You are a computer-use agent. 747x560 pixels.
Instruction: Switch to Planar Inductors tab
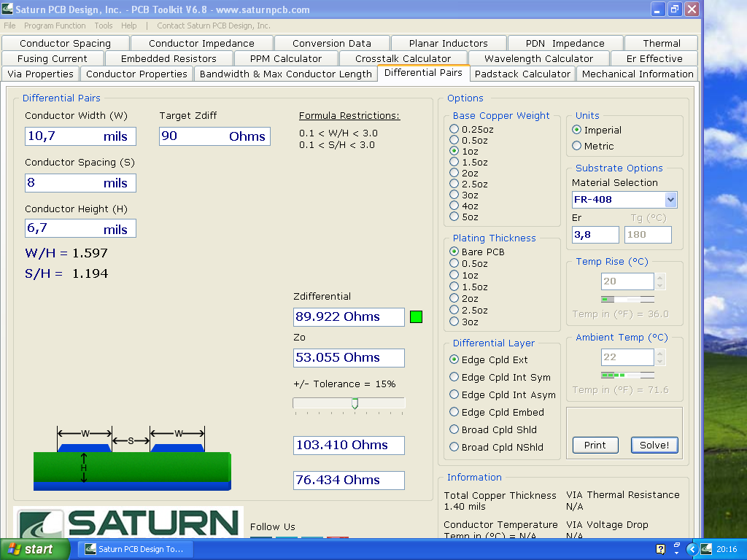(449, 43)
